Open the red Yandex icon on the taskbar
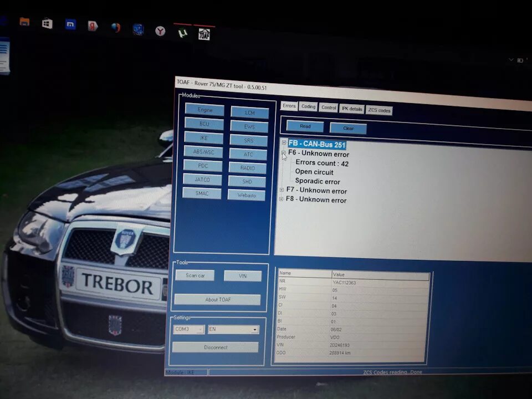This screenshot has height=399, width=532. click(93, 26)
